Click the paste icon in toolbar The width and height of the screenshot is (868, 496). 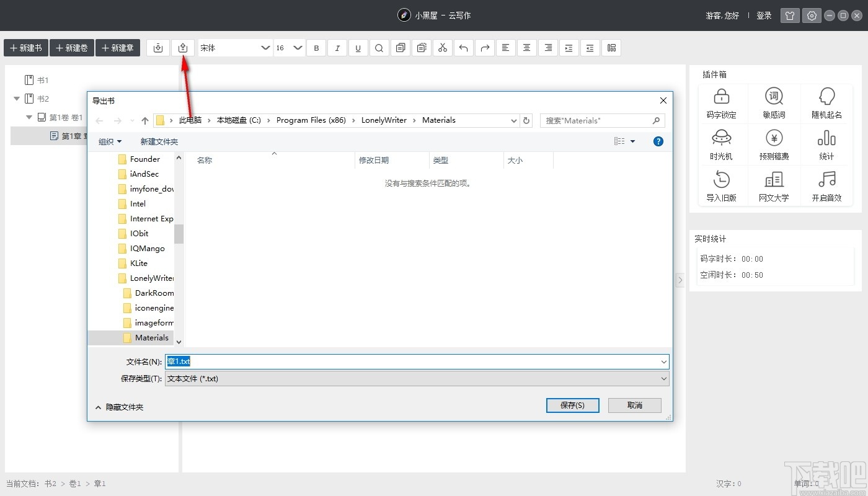click(422, 48)
